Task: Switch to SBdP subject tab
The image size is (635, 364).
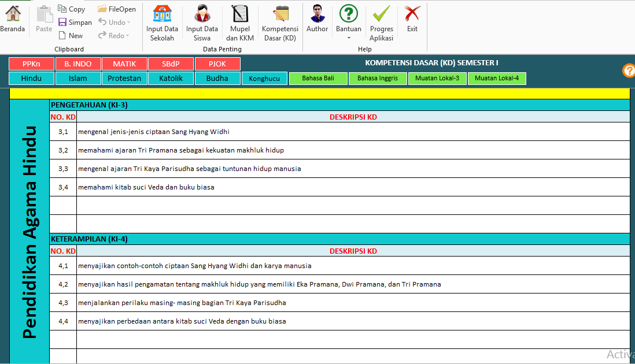Action: tap(171, 64)
